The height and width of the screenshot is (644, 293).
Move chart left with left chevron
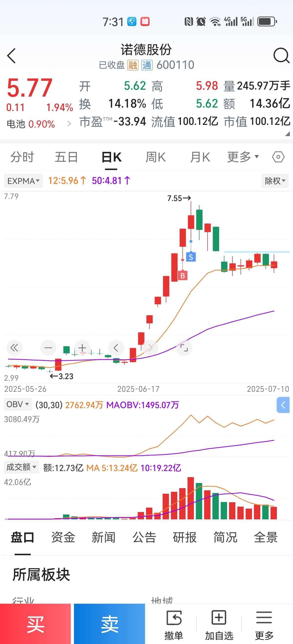pyautogui.click(x=116, y=348)
